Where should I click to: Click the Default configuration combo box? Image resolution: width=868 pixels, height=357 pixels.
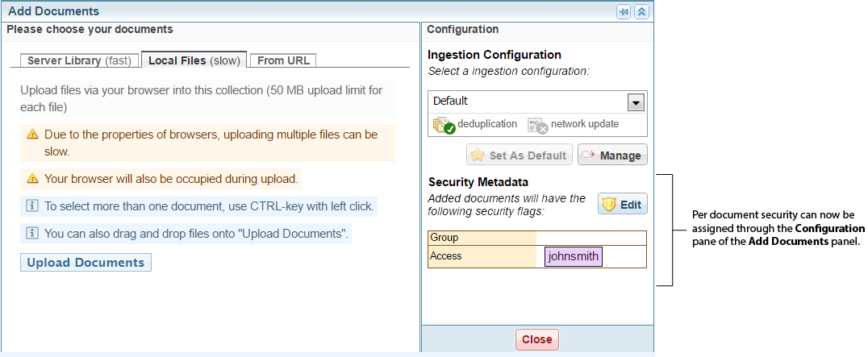(x=528, y=102)
